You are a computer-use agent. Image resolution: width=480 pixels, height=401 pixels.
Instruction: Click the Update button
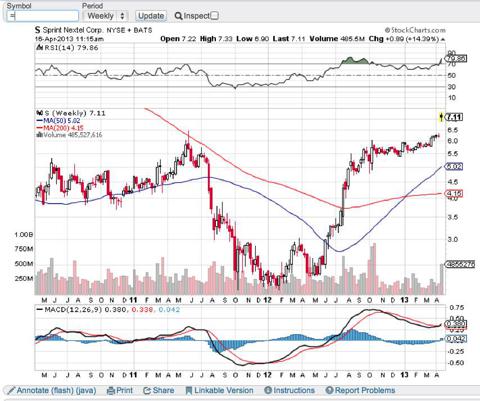coord(151,16)
